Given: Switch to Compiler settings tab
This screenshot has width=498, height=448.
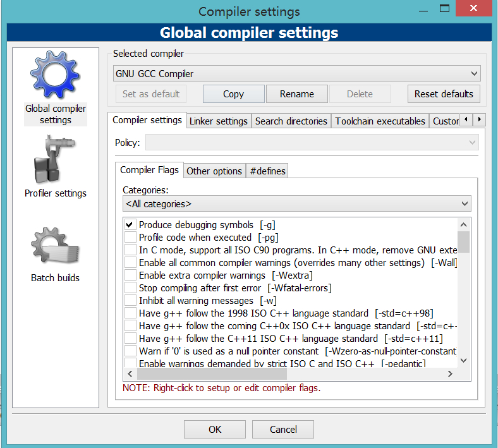Looking at the screenshot, I should pos(147,120).
